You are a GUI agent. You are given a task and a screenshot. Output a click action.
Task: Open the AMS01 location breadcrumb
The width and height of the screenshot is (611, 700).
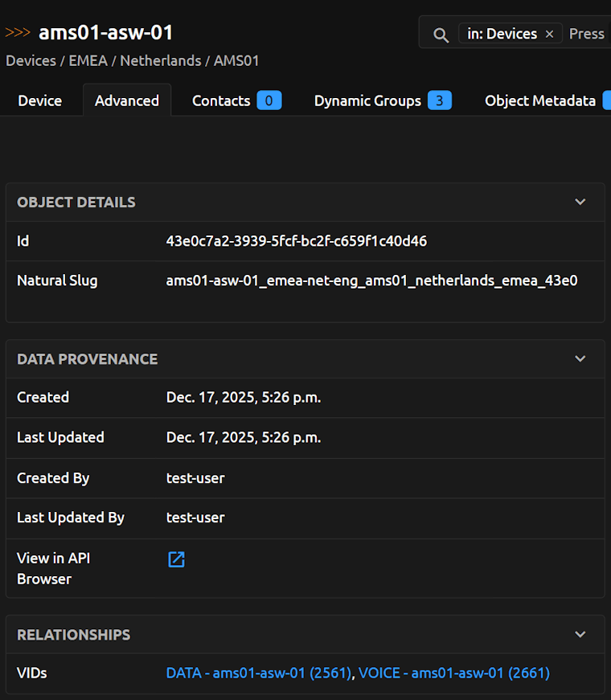[x=236, y=61]
